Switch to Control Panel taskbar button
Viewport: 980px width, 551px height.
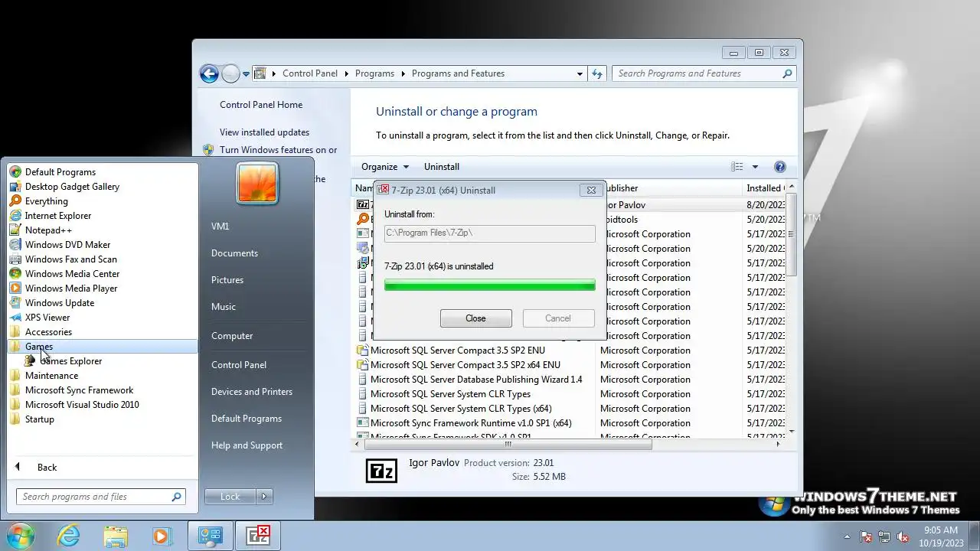[x=210, y=536]
